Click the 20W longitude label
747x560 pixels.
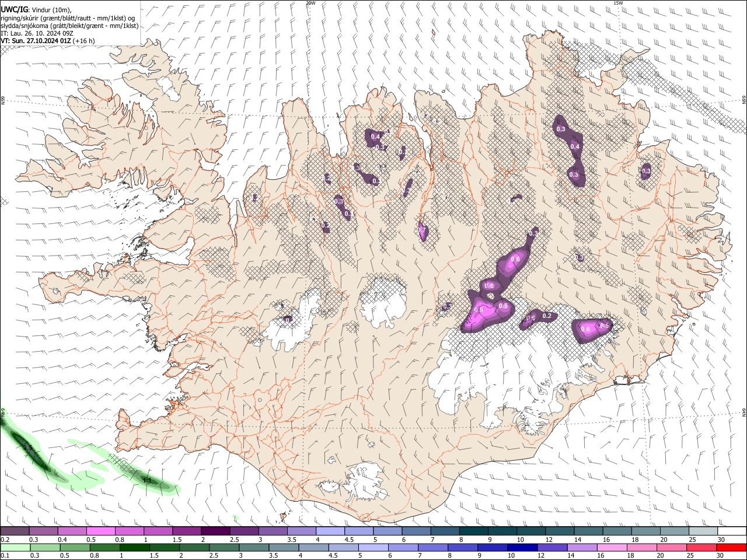click(x=310, y=3)
